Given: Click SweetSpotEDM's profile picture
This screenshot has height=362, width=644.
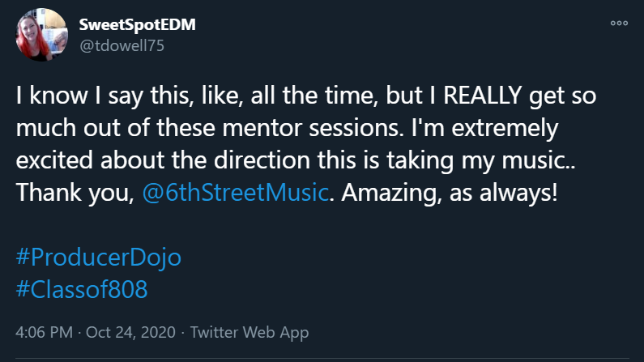Looking at the screenshot, I should [x=41, y=34].
